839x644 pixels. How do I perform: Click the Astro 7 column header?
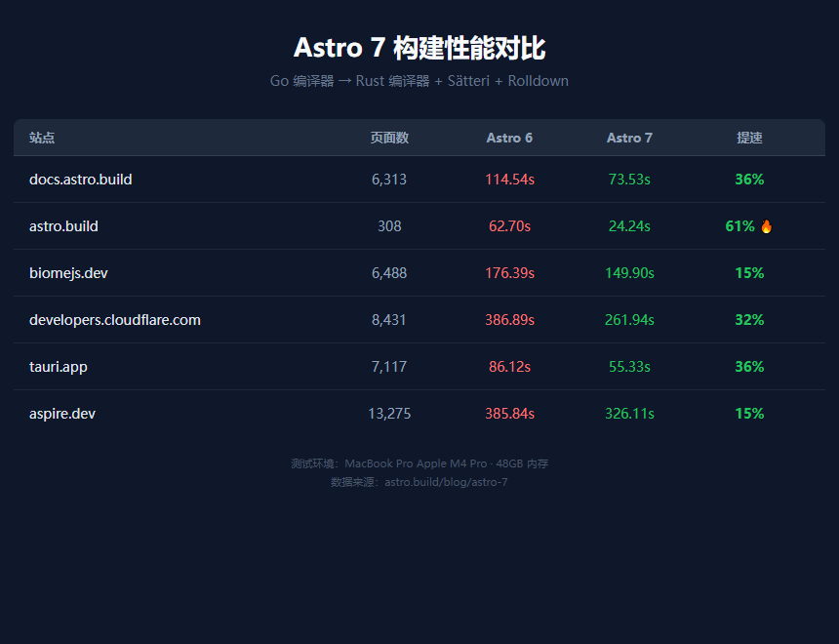(x=629, y=138)
